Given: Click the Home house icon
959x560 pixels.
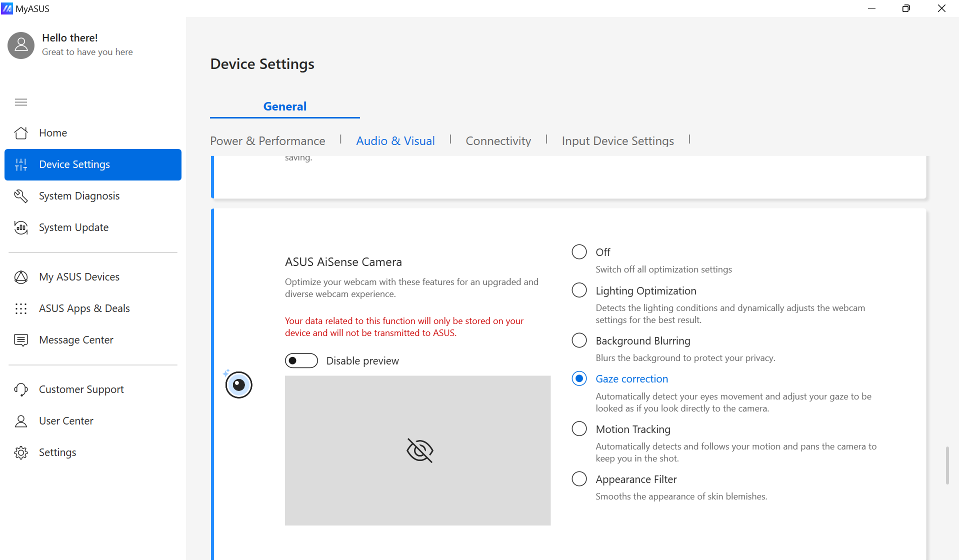Looking at the screenshot, I should click(21, 133).
